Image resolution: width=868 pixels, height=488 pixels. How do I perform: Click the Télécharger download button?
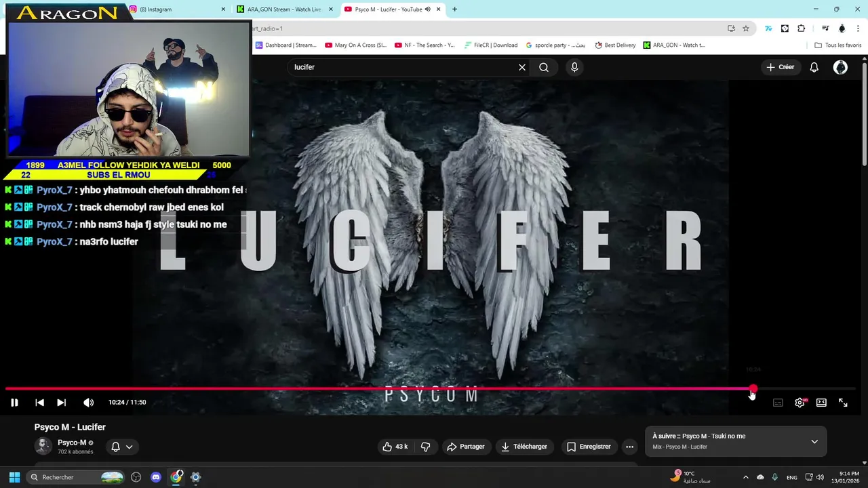524,447
